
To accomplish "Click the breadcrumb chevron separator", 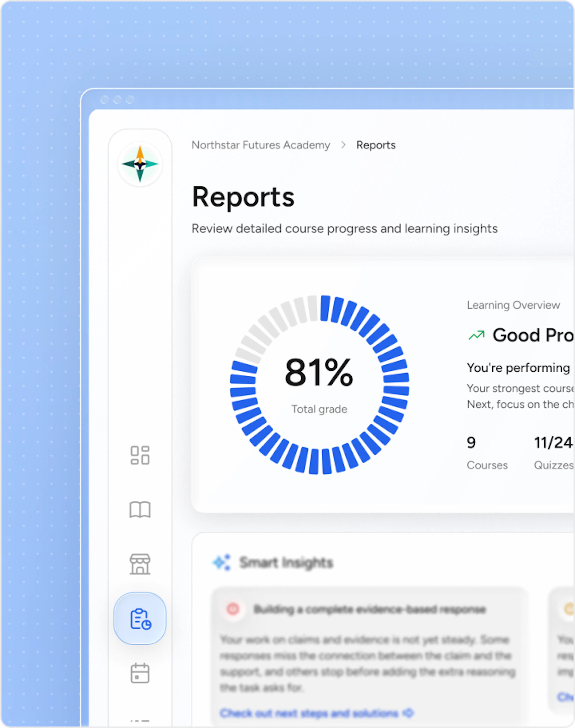I will tap(343, 145).
